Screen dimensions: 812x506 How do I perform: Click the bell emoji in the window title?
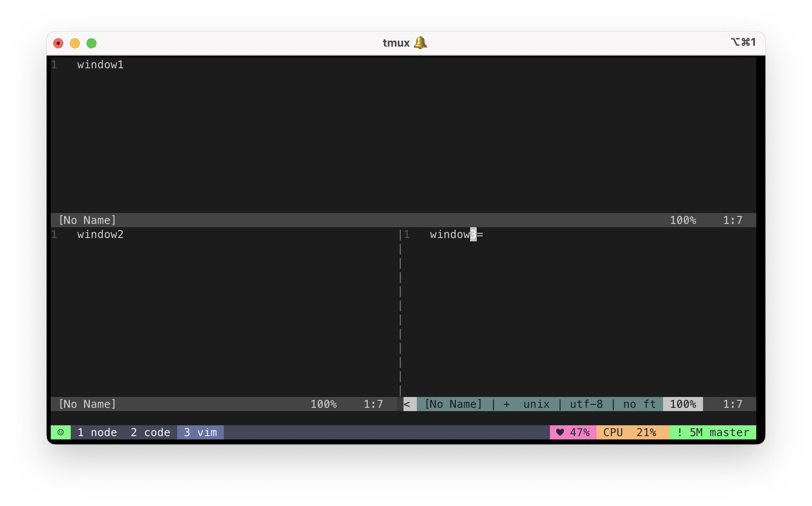420,42
